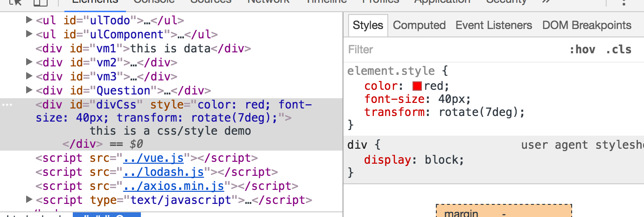
Task: Toggle the :hov element state panel
Action: 582,50
